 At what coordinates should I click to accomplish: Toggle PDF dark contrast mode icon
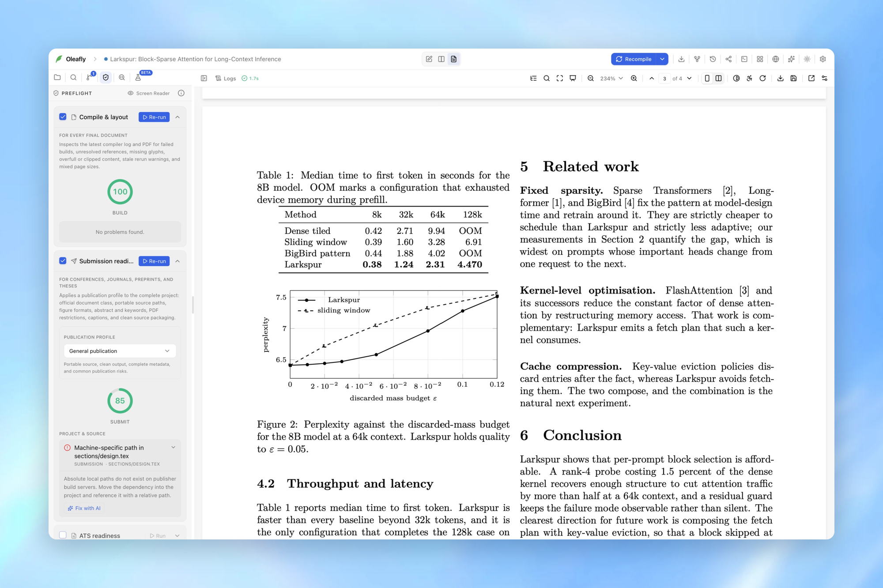tap(736, 78)
